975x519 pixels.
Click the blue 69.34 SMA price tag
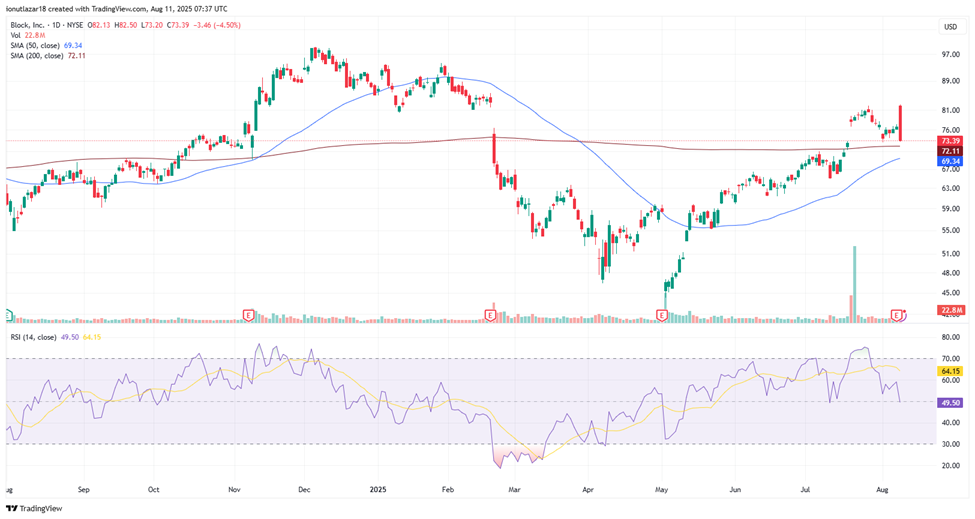[x=951, y=160]
